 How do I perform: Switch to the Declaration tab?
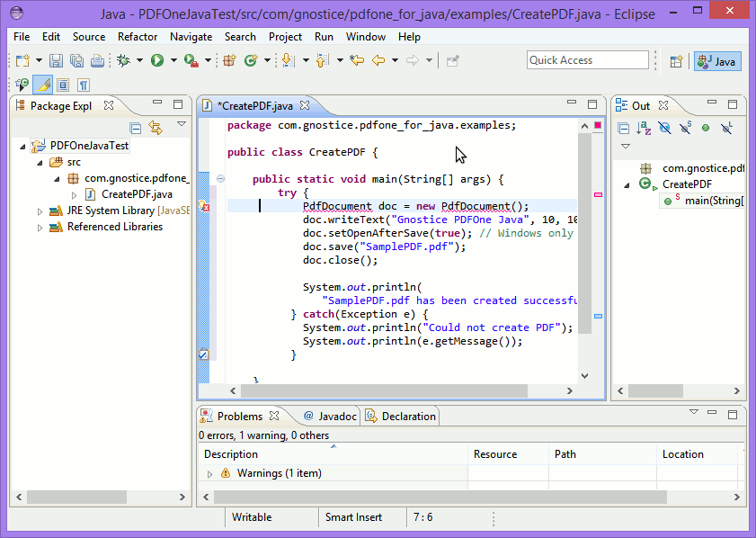(400, 416)
